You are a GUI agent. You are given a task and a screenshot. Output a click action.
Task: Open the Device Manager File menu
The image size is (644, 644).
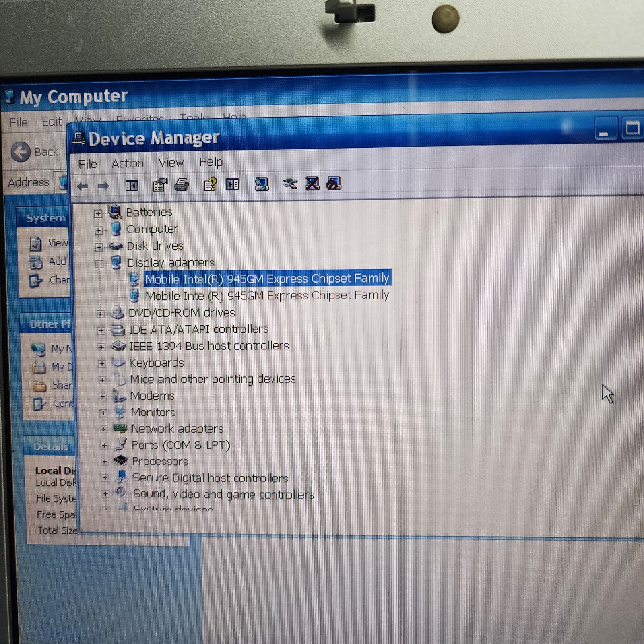88,164
